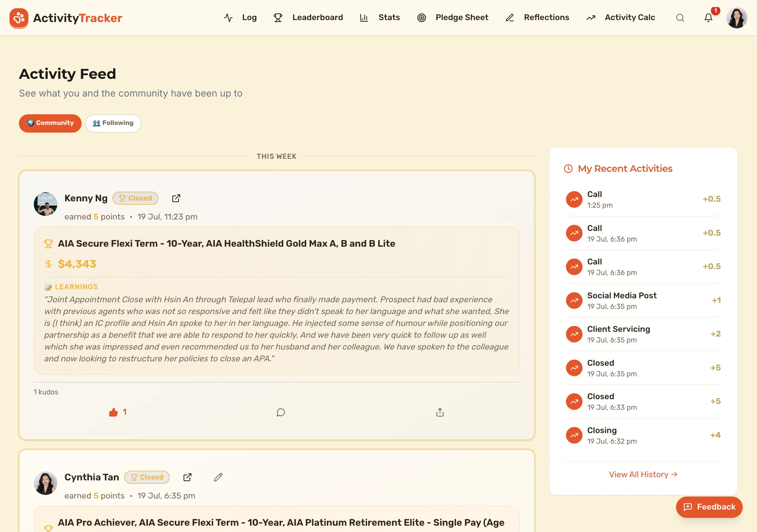Open the Pledge Sheet page
Viewport: 757px width, 532px height.
[x=453, y=17]
